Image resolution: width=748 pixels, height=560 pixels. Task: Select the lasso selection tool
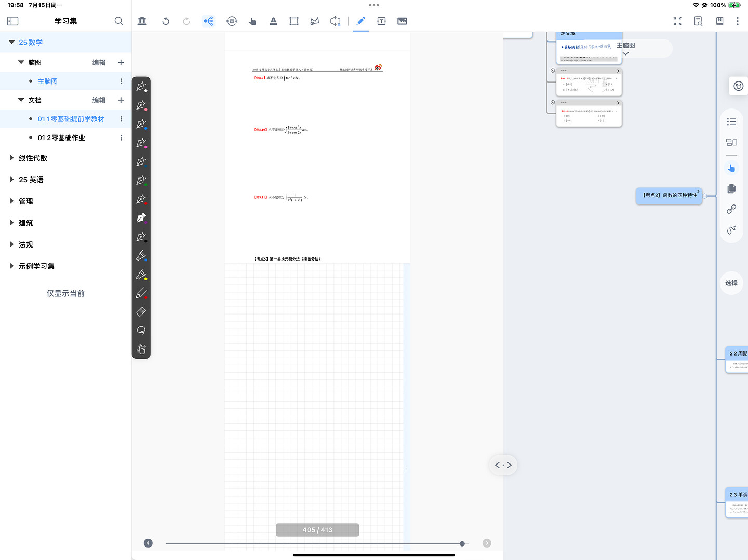pos(141,330)
